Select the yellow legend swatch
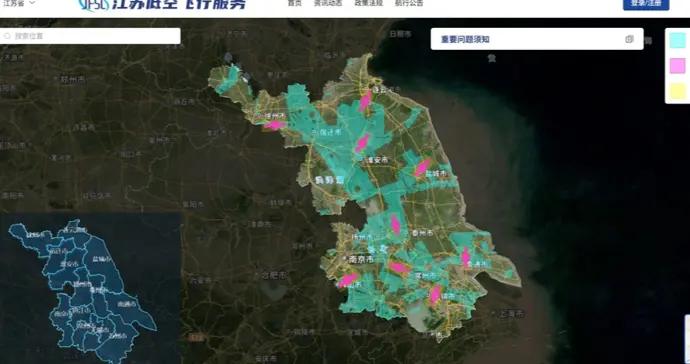 click(678, 91)
